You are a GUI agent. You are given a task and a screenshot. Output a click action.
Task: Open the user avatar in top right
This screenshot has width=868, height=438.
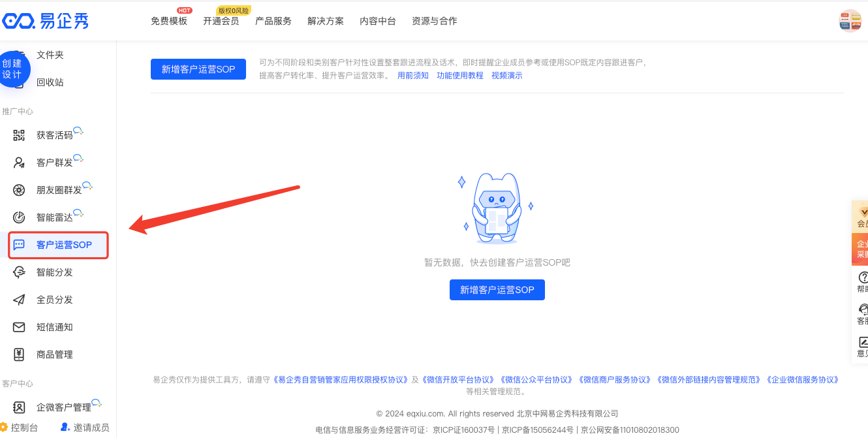click(850, 21)
